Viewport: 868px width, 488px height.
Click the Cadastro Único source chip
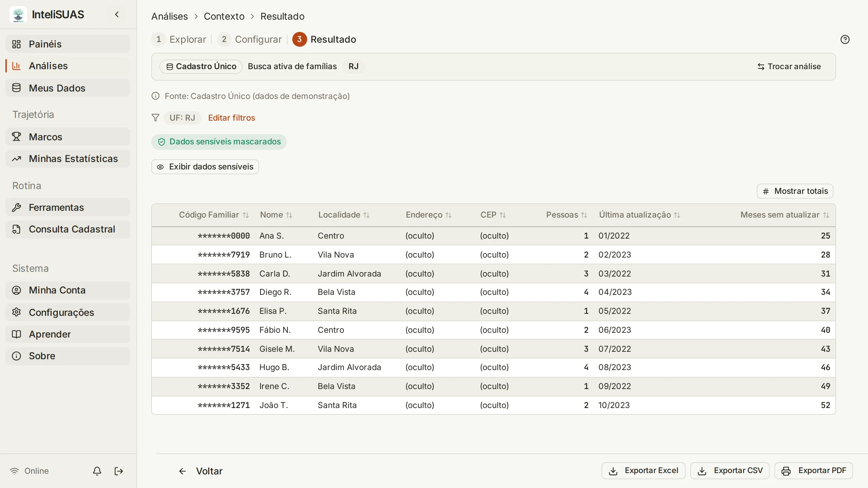point(201,66)
